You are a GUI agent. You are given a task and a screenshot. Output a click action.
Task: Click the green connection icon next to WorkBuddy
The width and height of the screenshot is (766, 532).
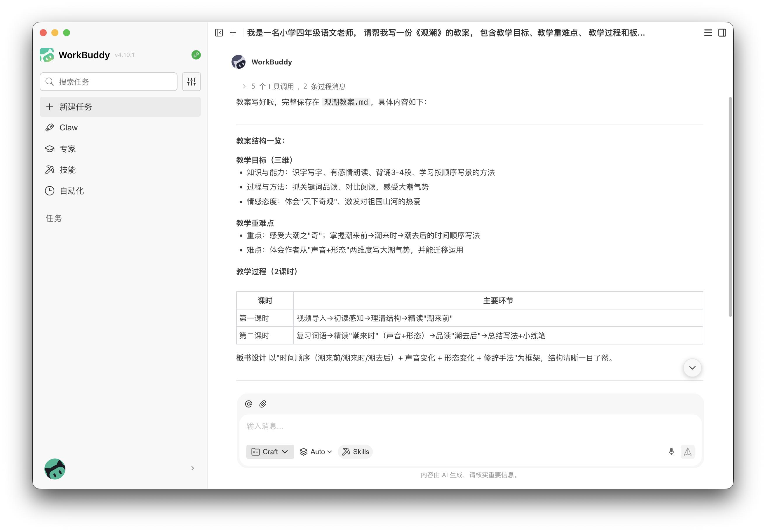pyautogui.click(x=196, y=55)
